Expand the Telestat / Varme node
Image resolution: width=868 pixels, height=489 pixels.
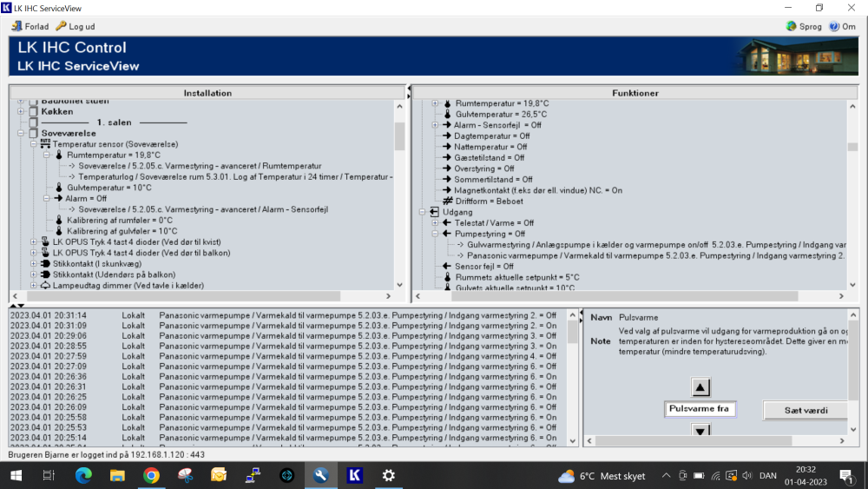(x=436, y=223)
